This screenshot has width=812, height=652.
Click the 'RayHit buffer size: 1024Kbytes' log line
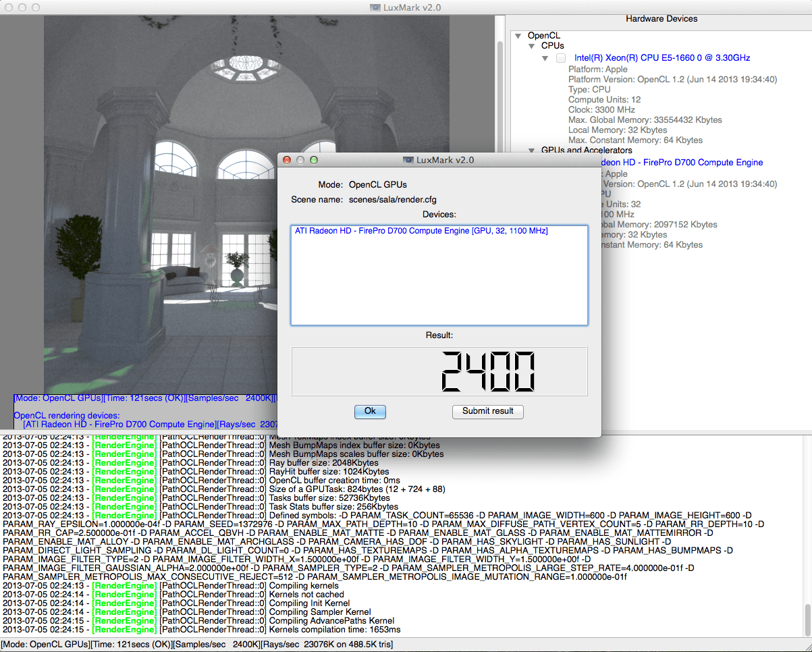click(197, 472)
